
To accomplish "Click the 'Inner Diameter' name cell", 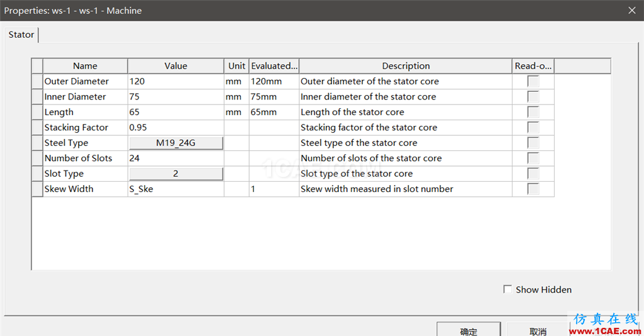I will tap(86, 96).
